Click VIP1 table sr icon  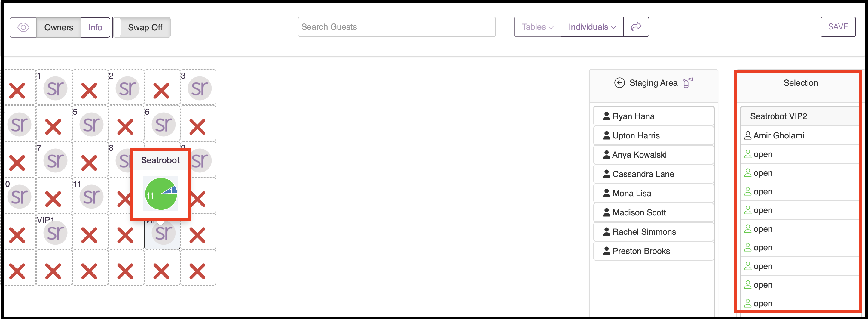[x=55, y=233]
